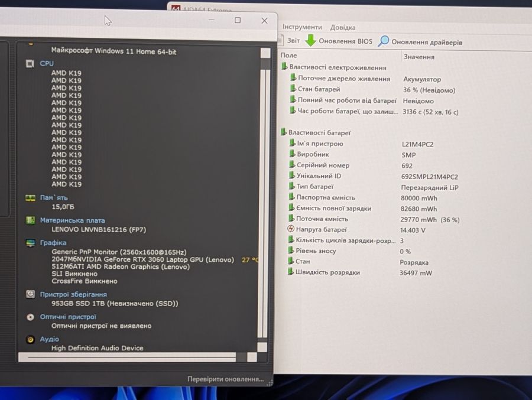Click the battery icon beside Ім'я пристрою
This screenshot has width=532, height=400.
tap(292, 143)
